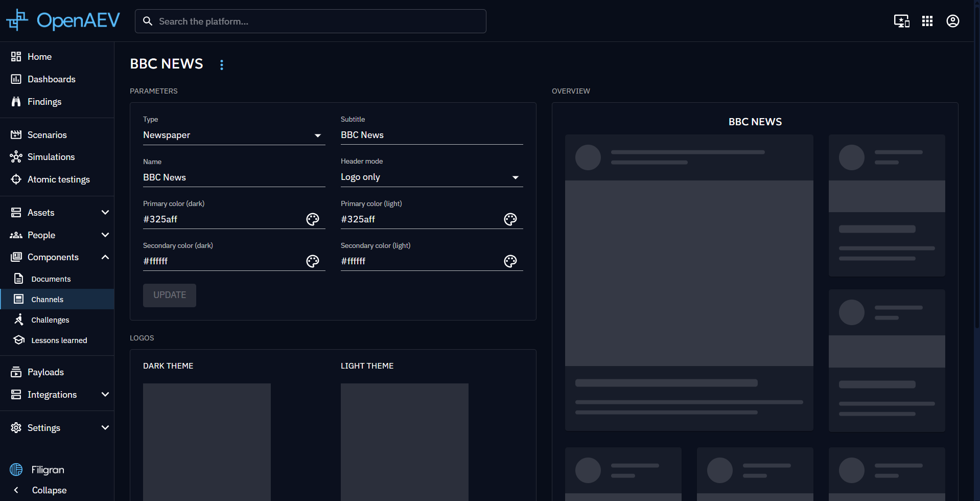Image resolution: width=980 pixels, height=501 pixels.
Task: Select Challenges in the Components submenu
Action: click(50, 320)
